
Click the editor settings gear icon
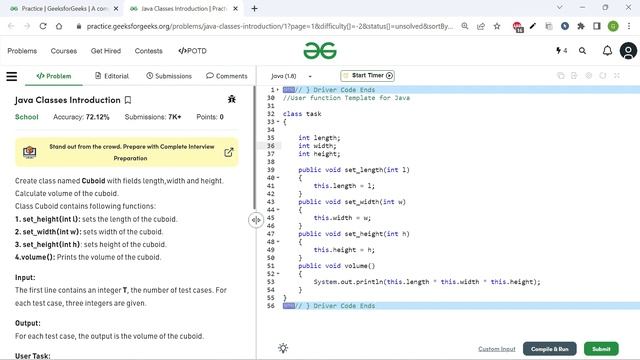pyautogui.click(x=589, y=76)
